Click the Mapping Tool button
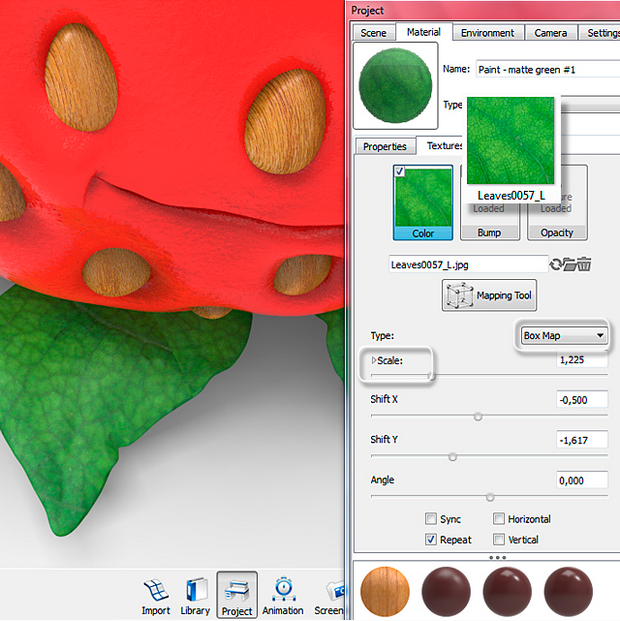 pyautogui.click(x=489, y=295)
